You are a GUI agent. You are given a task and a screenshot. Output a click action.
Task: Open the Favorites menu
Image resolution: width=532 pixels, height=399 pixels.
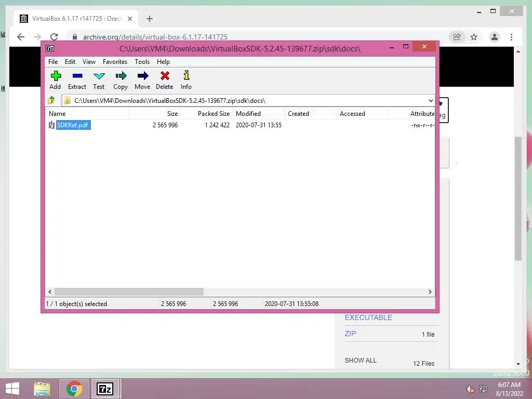[x=115, y=62]
